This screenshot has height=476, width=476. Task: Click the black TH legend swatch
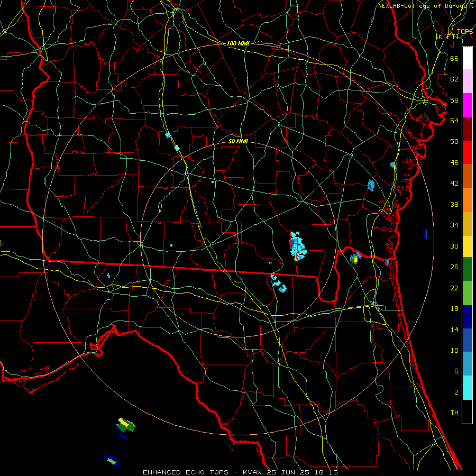click(467, 411)
